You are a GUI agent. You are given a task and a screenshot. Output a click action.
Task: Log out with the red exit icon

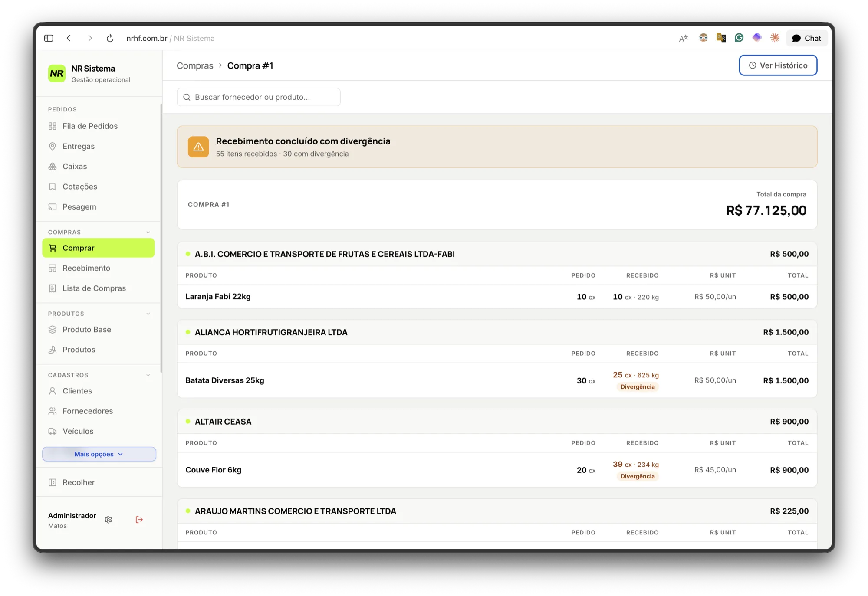tap(139, 520)
